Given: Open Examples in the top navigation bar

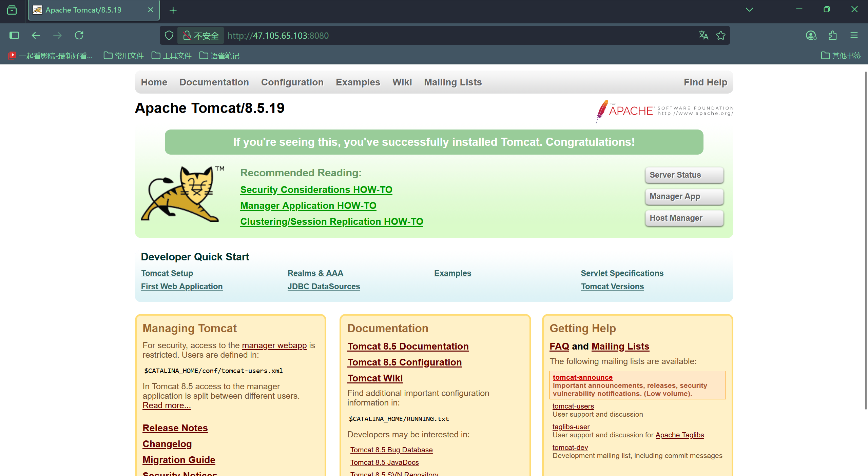Looking at the screenshot, I should 358,82.
